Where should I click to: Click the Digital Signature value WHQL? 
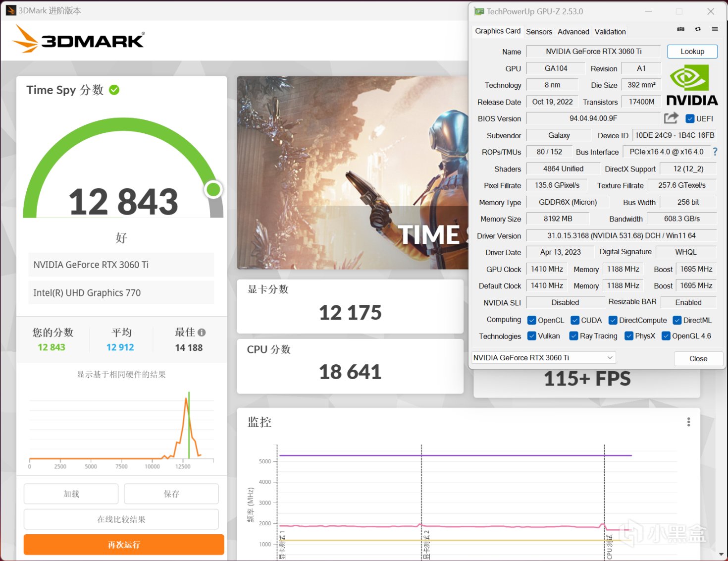(686, 252)
